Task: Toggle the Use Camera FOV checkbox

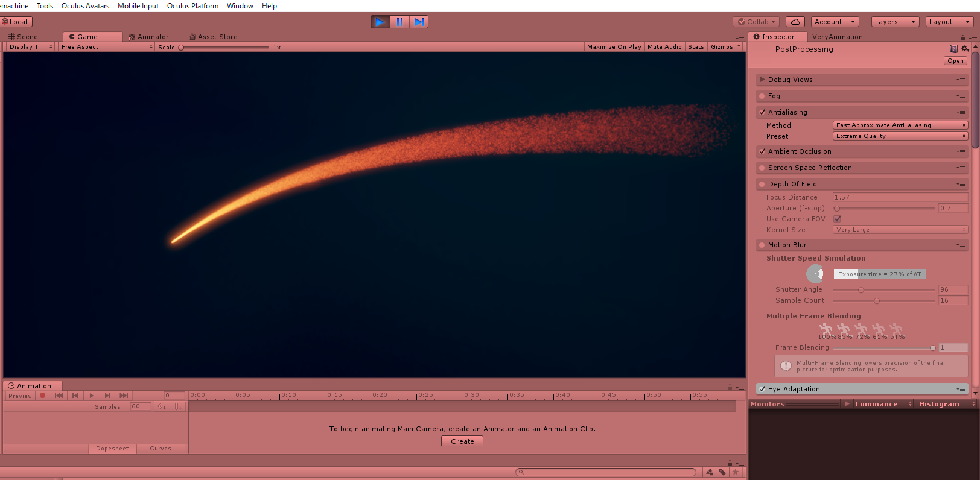Action: pyautogui.click(x=837, y=219)
